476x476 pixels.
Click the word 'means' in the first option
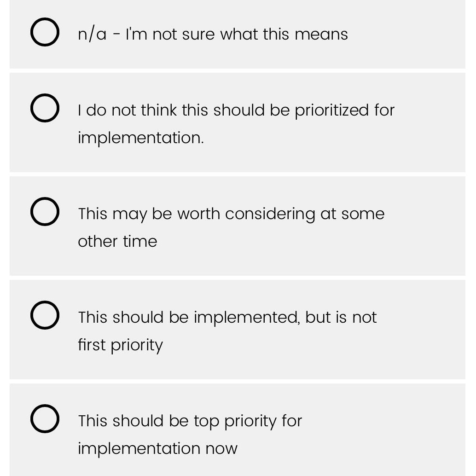(321, 34)
